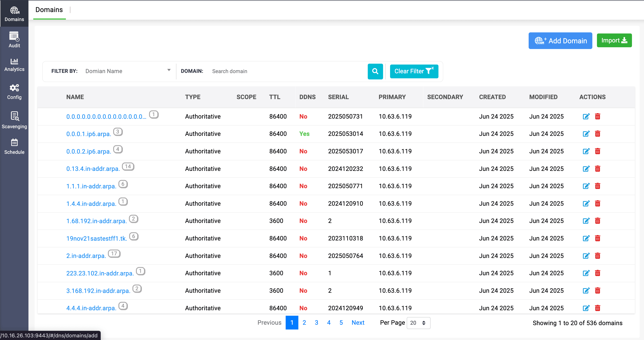Open the Audit sidebar icon
This screenshot has height=340, width=644.
[x=14, y=37]
